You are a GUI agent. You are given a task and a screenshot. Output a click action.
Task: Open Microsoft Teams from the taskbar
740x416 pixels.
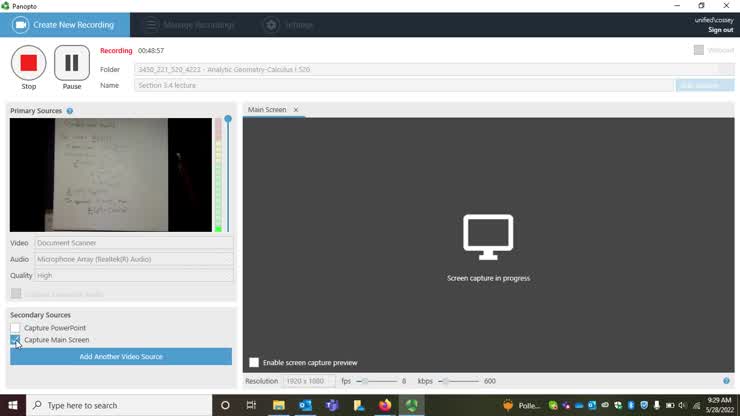coord(332,405)
